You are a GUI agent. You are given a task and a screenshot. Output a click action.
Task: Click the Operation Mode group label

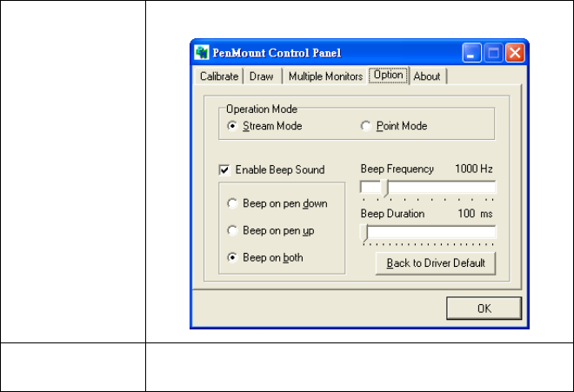[x=262, y=109]
